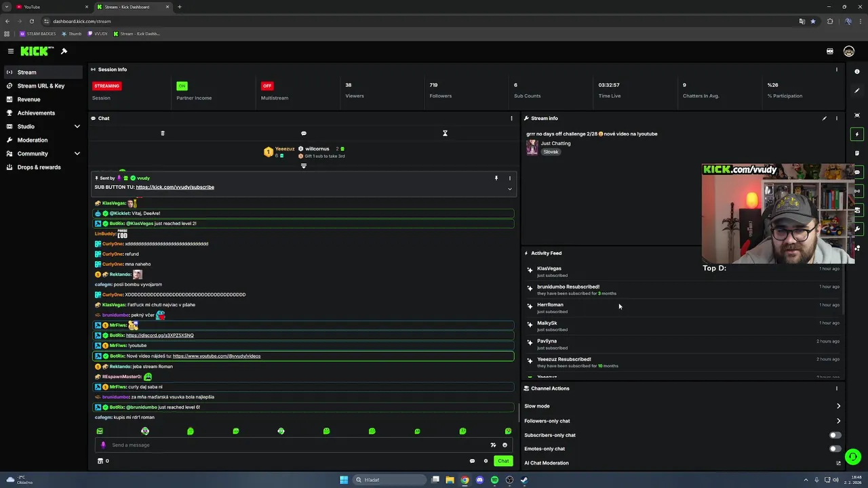Select the last green emote in quick bar
Viewport: 868px width, 488px height.
click(x=508, y=431)
